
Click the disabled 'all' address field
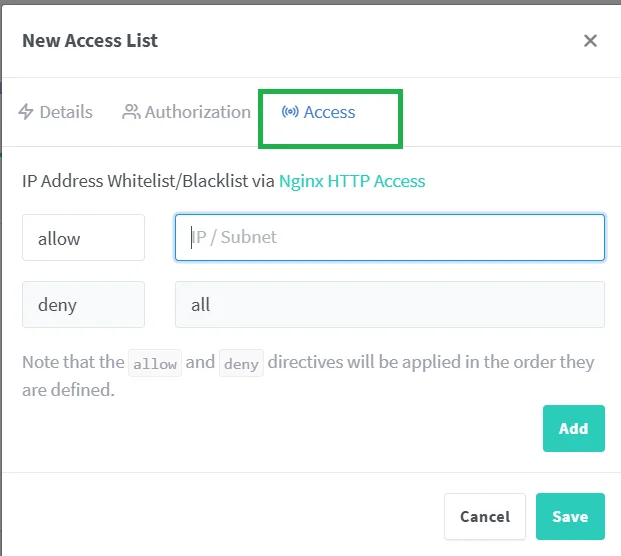click(x=390, y=305)
